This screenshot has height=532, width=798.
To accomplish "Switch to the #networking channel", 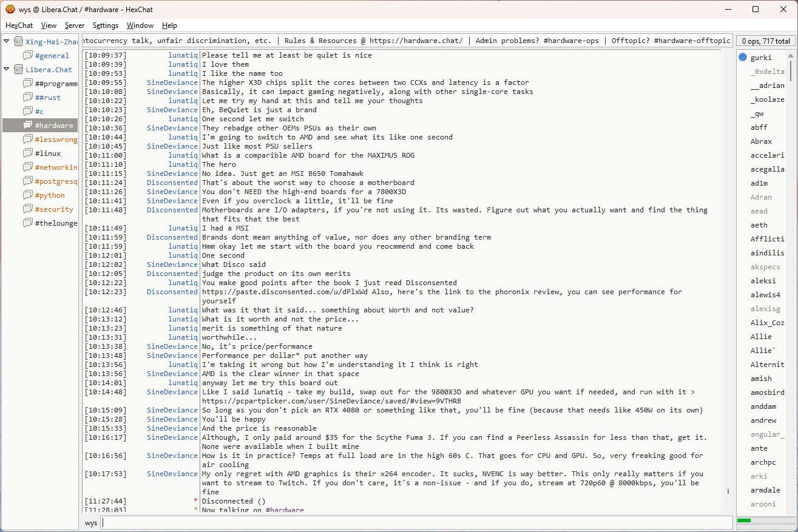I will pos(56,167).
